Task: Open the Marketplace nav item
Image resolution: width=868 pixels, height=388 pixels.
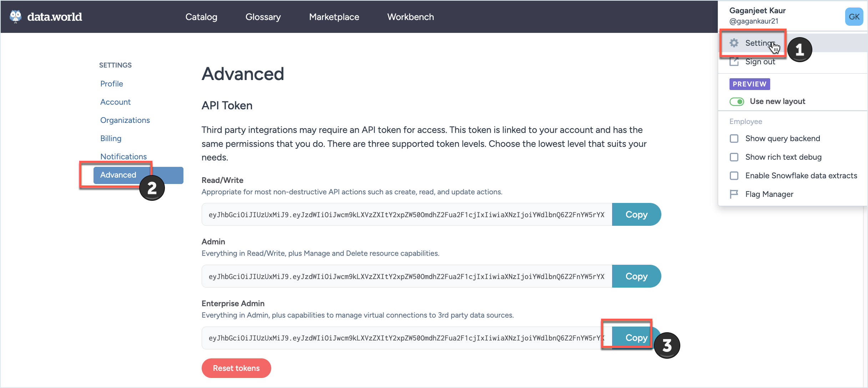Action: pyautogui.click(x=334, y=17)
